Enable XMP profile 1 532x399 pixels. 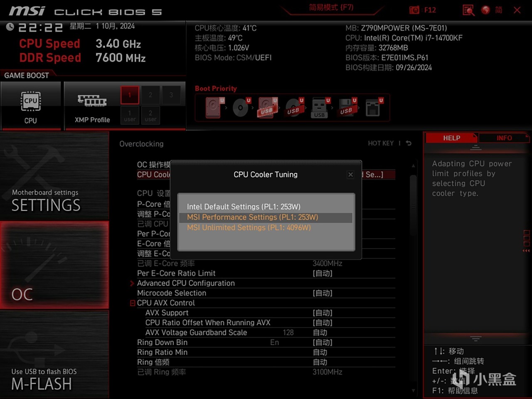[x=130, y=95]
